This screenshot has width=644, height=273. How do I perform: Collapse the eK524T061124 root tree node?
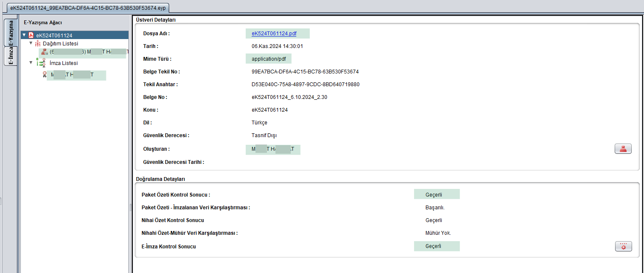[x=24, y=35]
